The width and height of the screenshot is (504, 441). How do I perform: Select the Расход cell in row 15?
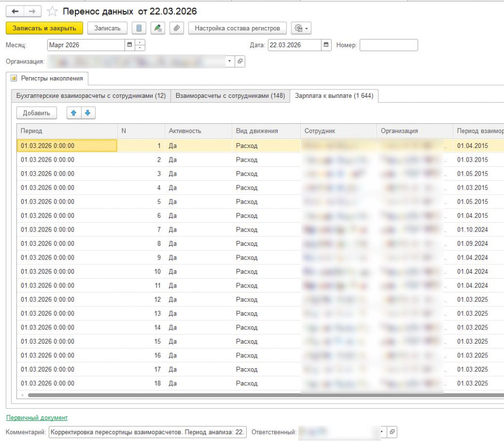tap(266, 342)
